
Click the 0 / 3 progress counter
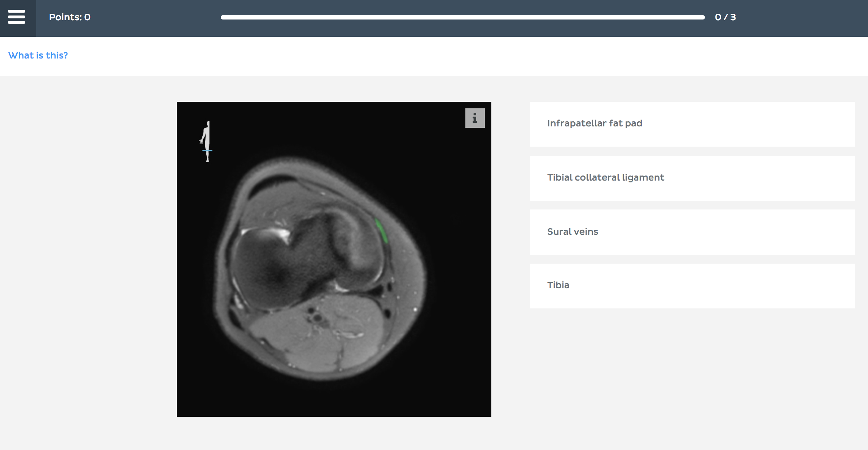725,17
